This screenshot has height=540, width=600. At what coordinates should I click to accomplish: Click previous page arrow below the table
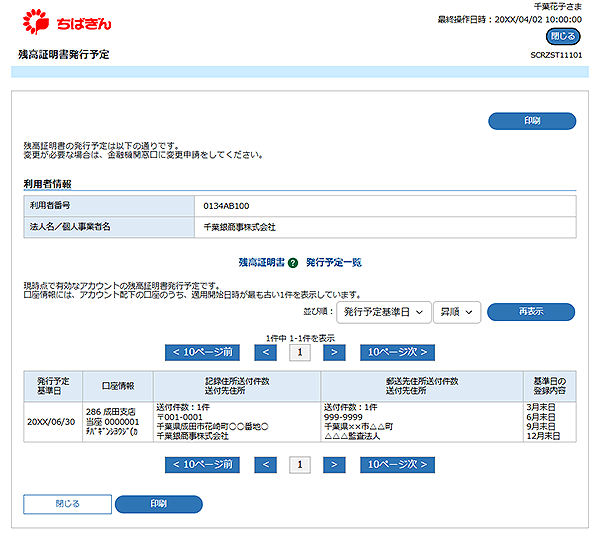coord(265,465)
